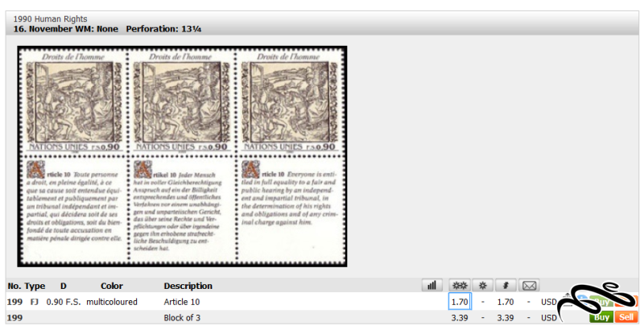Click the '16. November WM: None' text
The width and height of the screenshot is (644, 330).
(66, 29)
